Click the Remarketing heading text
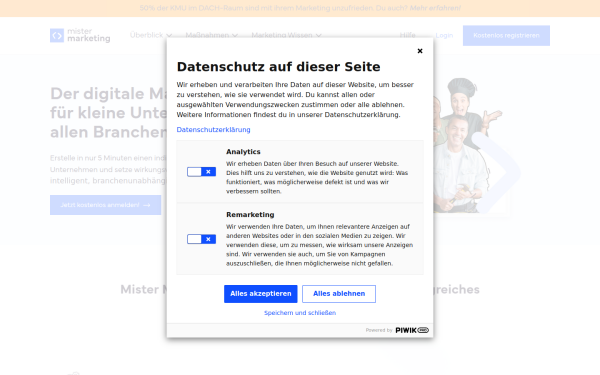 pyautogui.click(x=250, y=215)
